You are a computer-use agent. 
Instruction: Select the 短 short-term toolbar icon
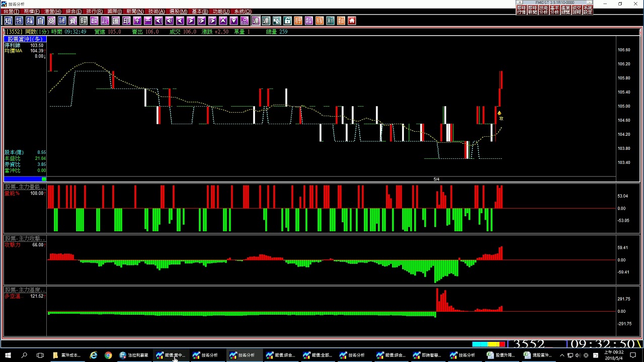click(9, 21)
